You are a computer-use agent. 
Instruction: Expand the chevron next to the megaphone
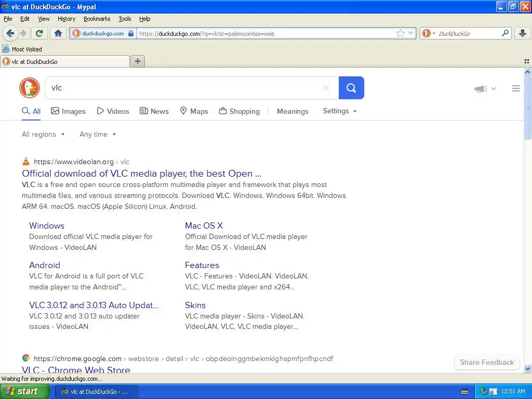(x=494, y=88)
